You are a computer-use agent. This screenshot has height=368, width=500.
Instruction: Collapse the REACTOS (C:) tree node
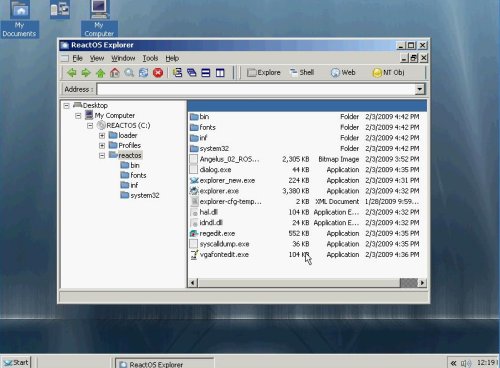click(x=90, y=126)
